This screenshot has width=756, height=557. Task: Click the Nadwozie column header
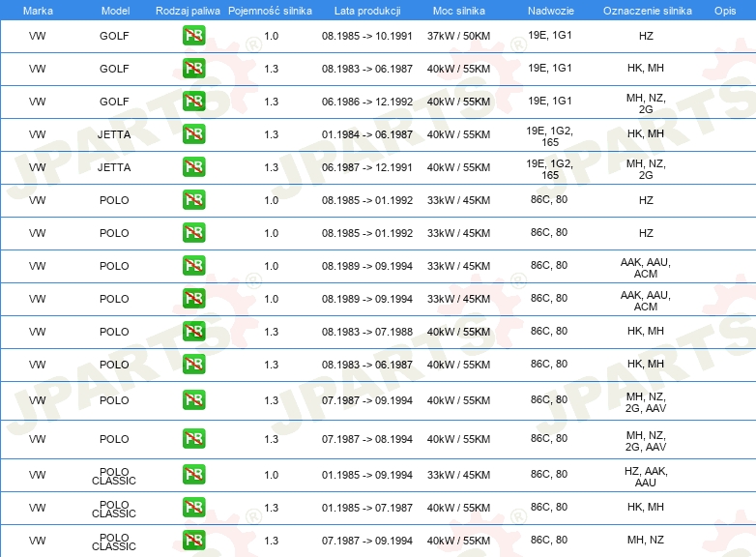(551, 11)
